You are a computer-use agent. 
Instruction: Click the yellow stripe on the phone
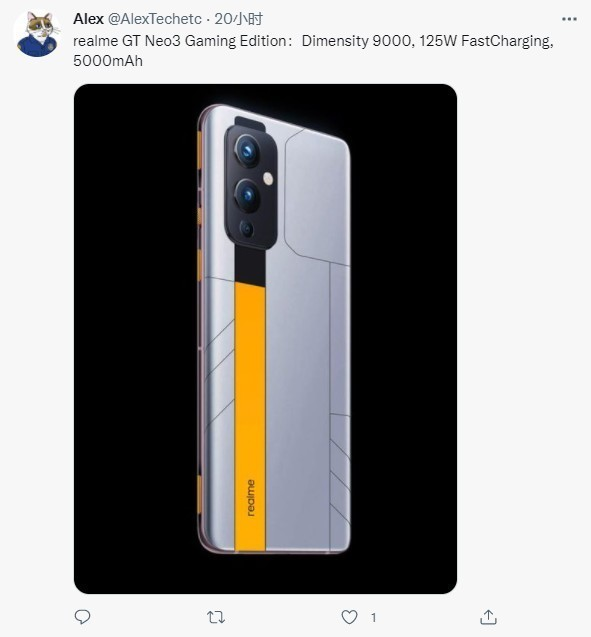250,416
